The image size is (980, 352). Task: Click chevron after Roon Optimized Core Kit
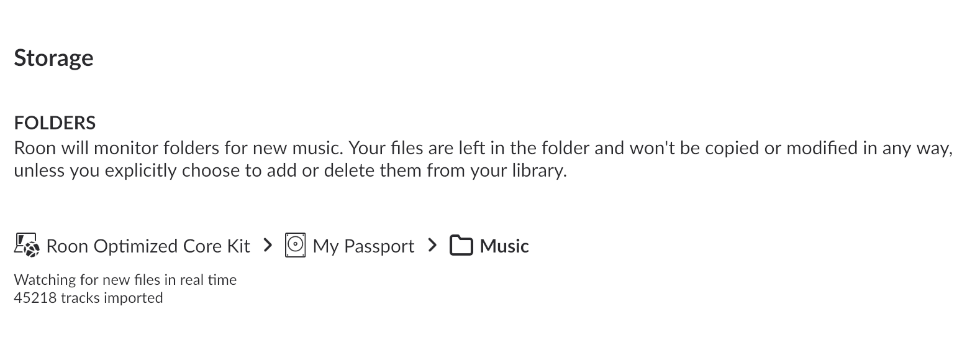[x=268, y=245]
